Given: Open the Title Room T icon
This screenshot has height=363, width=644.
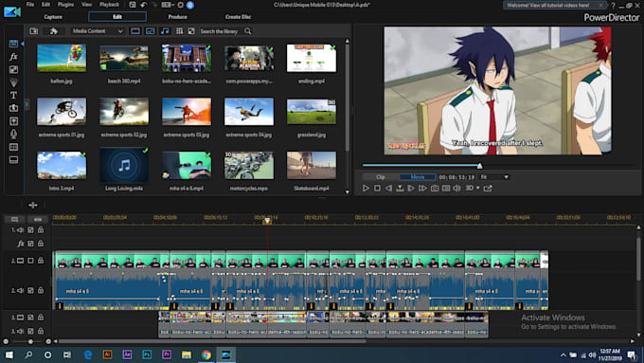Looking at the screenshot, I should [x=13, y=95].
